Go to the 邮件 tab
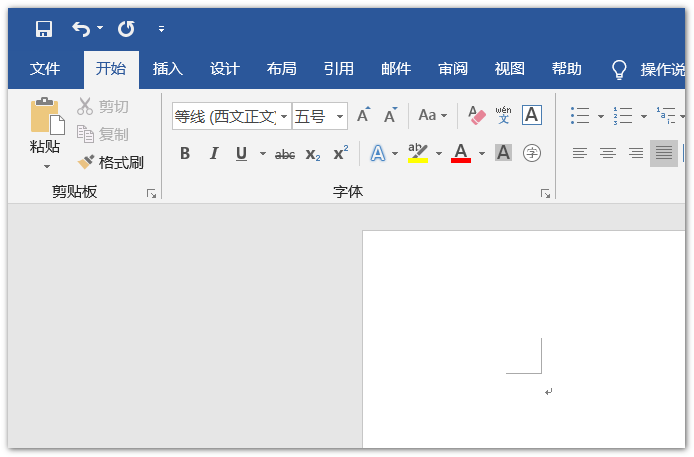 tap(396, 69)
